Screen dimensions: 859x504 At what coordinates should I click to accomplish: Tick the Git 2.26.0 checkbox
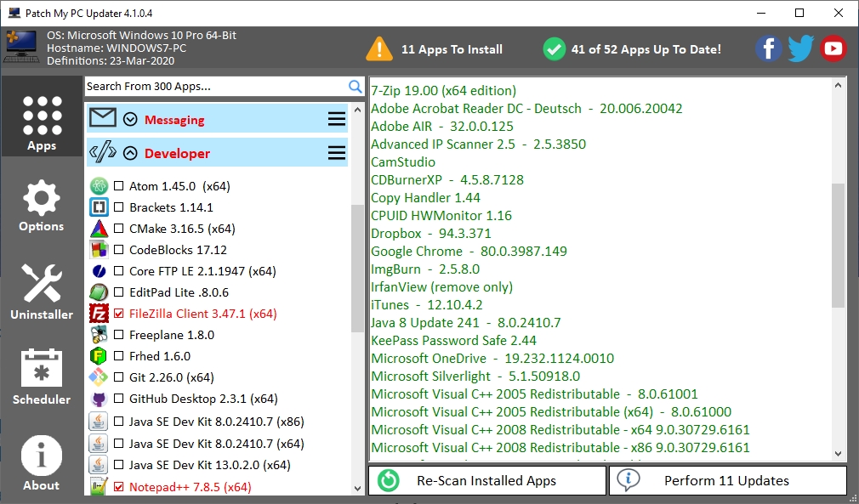tap(119, 377)
